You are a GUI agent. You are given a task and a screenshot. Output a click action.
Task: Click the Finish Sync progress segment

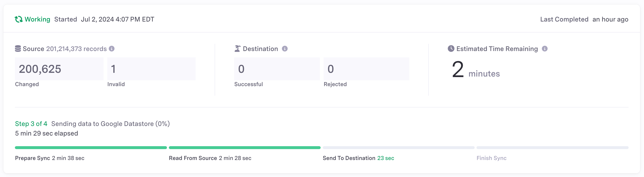(x=552, y=147)
